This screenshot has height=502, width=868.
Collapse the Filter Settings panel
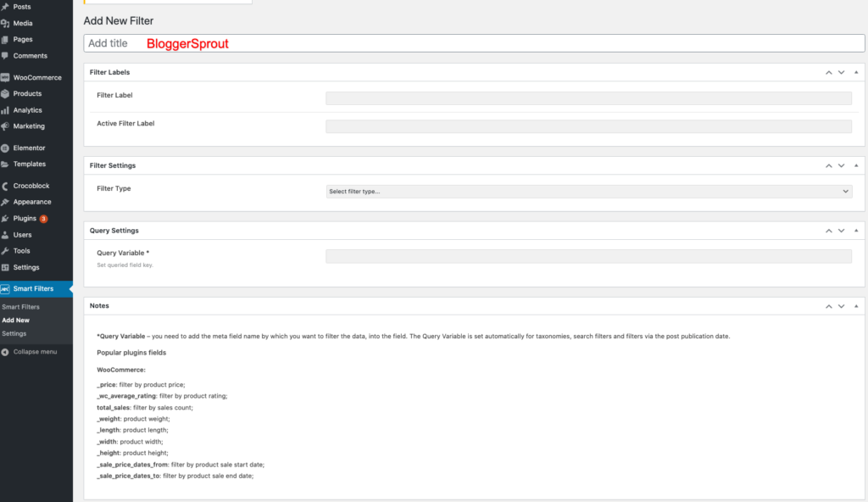point(856,165)
